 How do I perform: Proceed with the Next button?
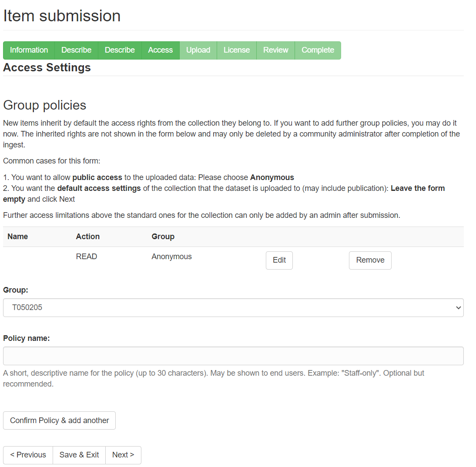(x=123, y=455)
